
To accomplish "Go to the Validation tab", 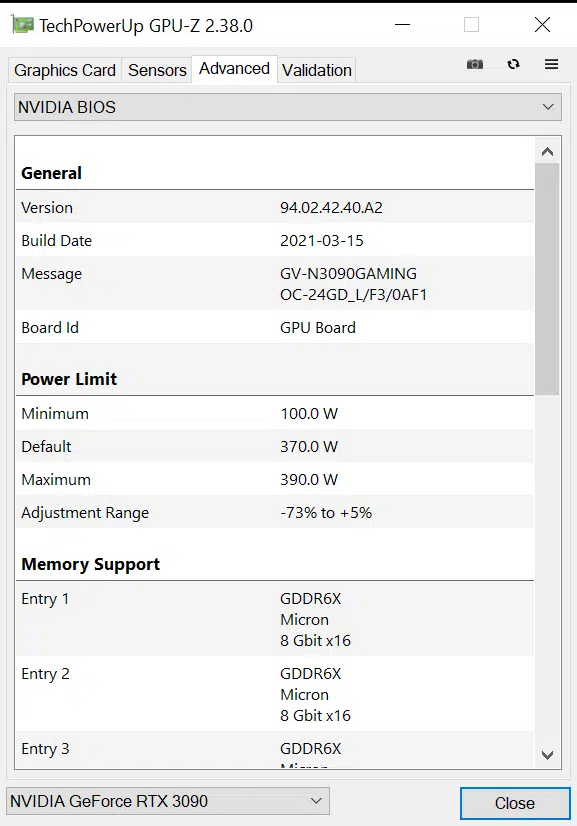I will (317, 70).
